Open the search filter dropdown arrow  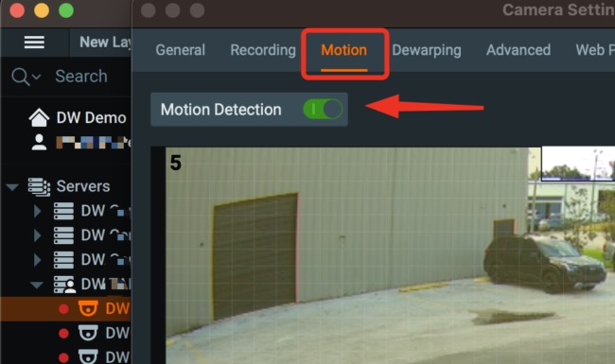(36, 77)
